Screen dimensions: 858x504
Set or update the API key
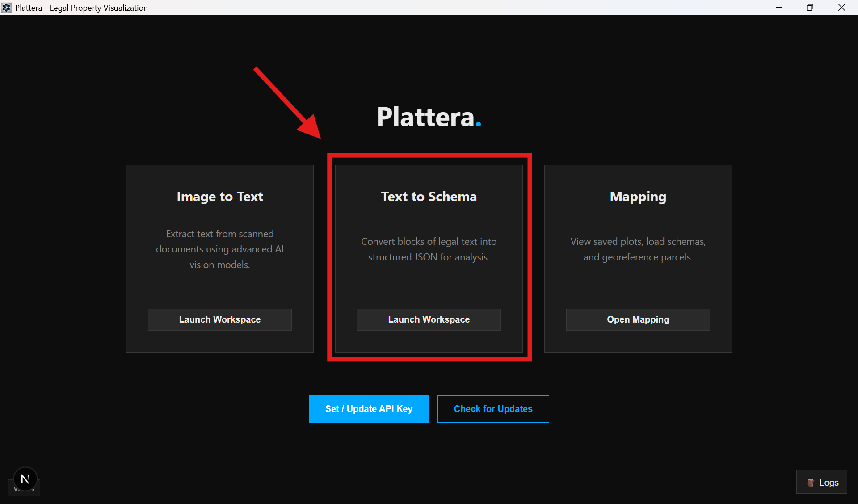pyautogui.click(x=369, y=408)
